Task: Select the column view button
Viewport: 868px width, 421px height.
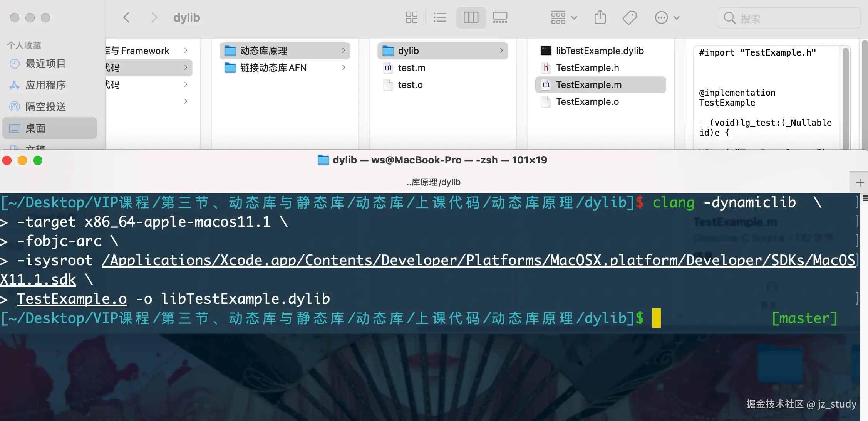Action: click(x=471, y=17)
